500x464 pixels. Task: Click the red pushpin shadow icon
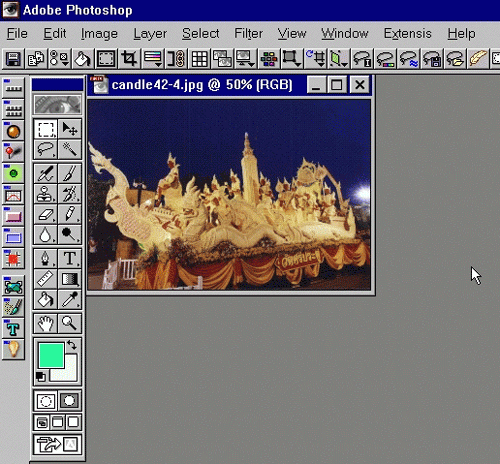[13, 152]
